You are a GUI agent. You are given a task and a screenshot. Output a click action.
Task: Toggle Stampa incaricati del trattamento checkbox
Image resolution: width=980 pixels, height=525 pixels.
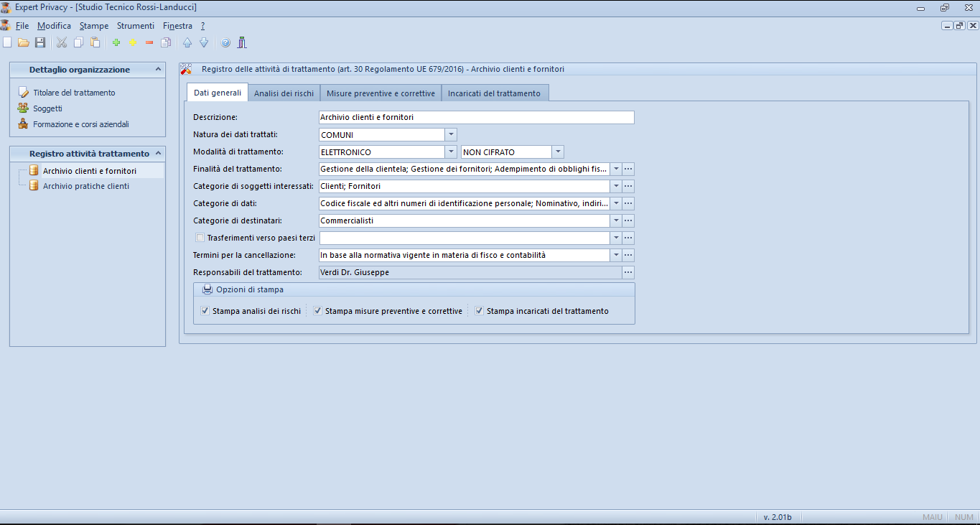[x=479, y=311]
